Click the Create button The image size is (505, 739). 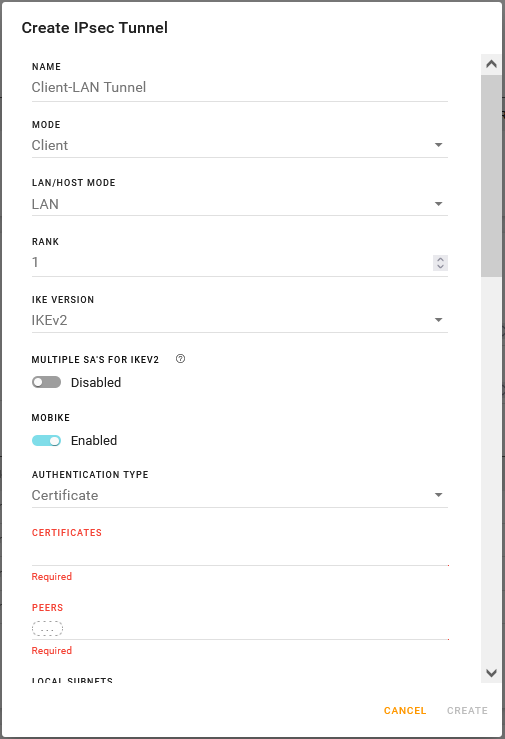467,711
